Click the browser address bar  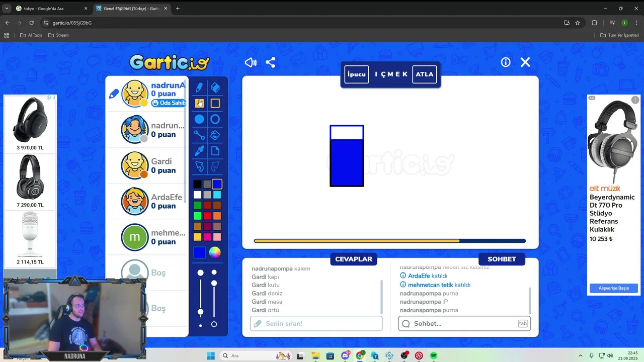click(x=302, y=23)
